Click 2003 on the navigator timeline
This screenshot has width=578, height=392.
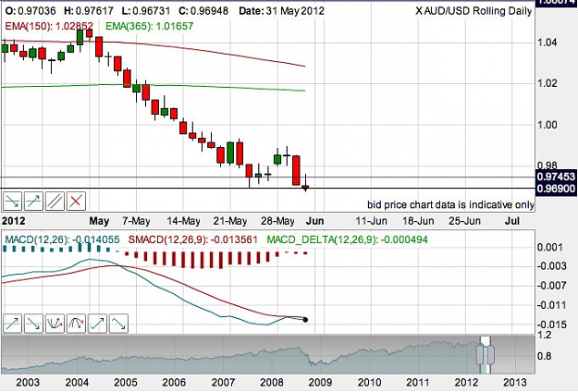pyautogui.click(x=28, y=382)
